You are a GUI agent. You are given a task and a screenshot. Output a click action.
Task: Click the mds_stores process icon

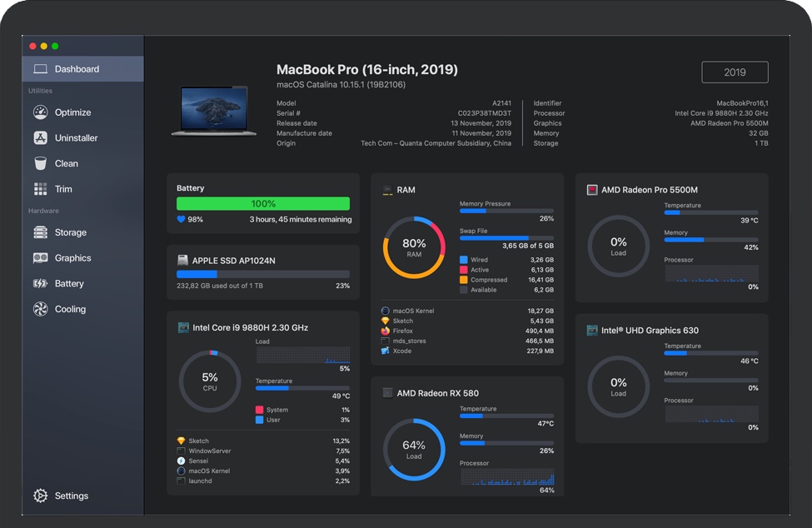(x=386, y=341)
